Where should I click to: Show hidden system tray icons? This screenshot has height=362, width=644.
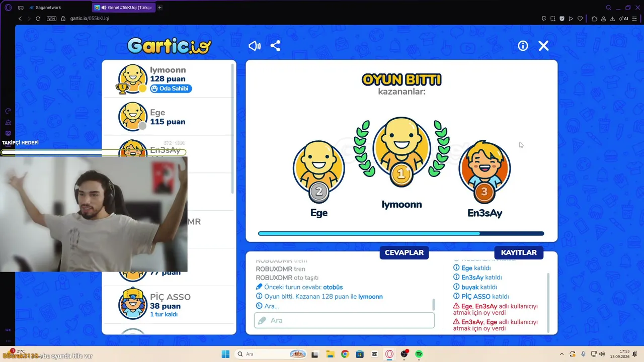(x=561, y=354)
